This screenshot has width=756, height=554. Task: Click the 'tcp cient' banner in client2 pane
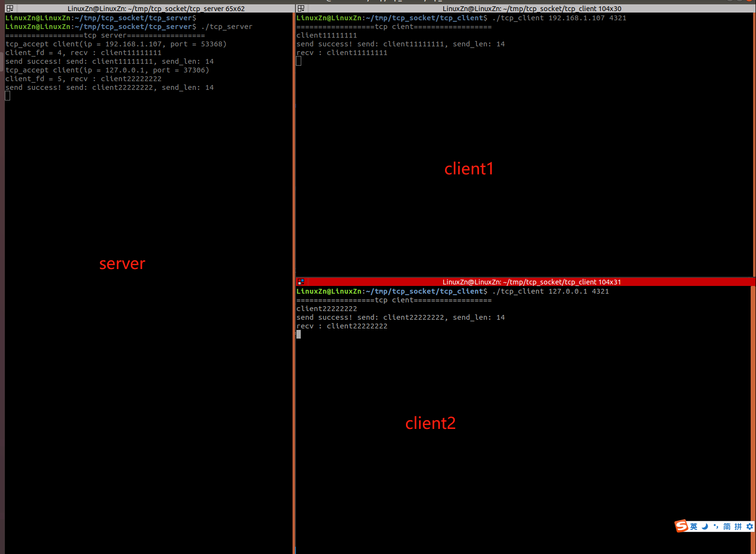(x=394, y=300)
